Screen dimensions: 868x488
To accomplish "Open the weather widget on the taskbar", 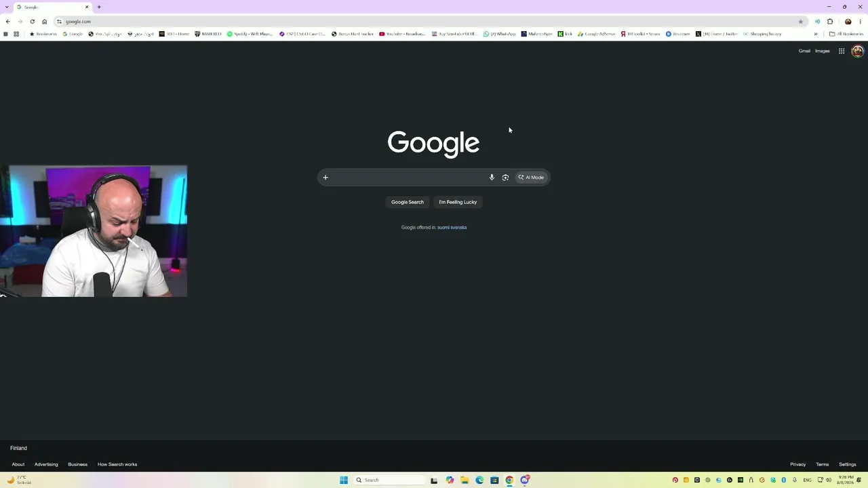I will point(20,480).
